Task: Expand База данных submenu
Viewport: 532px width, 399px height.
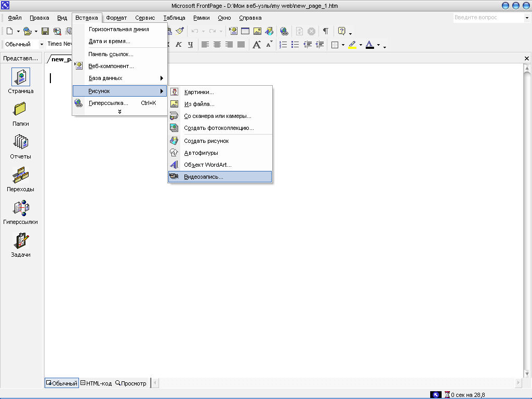Action: click(120, 78)
